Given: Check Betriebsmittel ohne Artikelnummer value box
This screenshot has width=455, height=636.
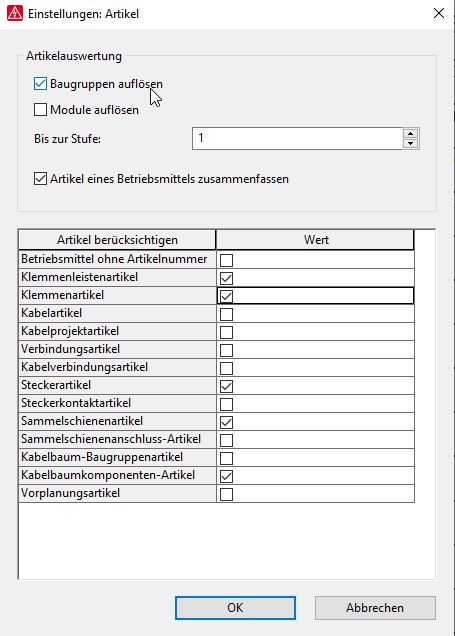Looking at the screenshot, I should [x=226, y=260].
